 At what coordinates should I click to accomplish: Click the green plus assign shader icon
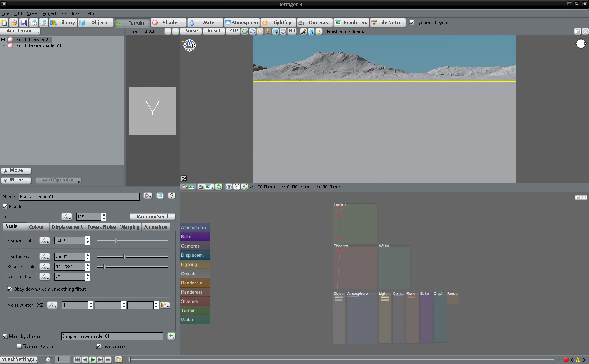[x=171, y=336]
